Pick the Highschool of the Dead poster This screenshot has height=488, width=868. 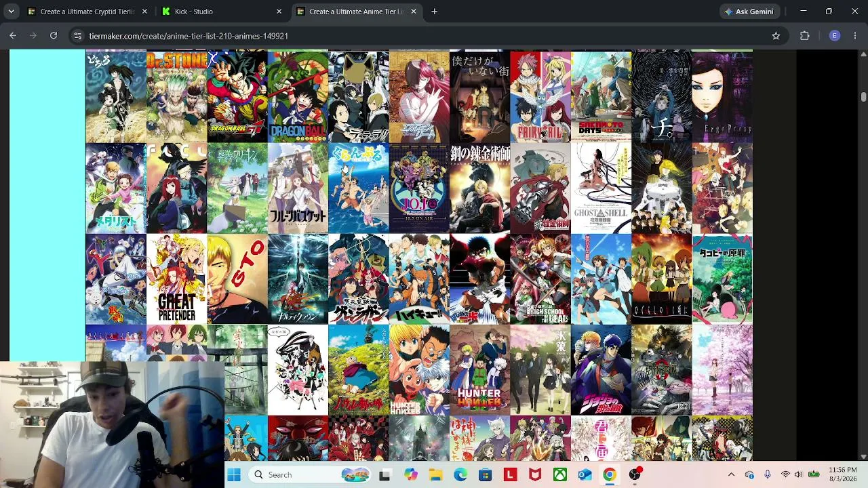pyautogui.click(x=540, y=279)
